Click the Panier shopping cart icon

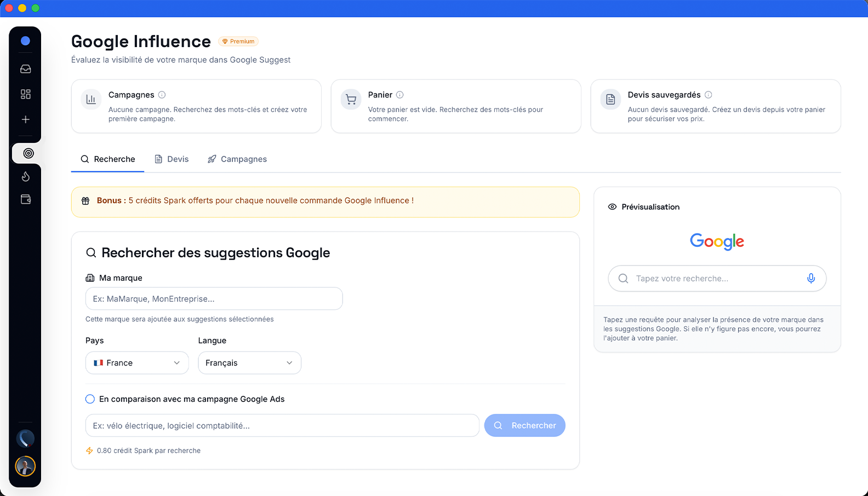click(x=351, y=100)
